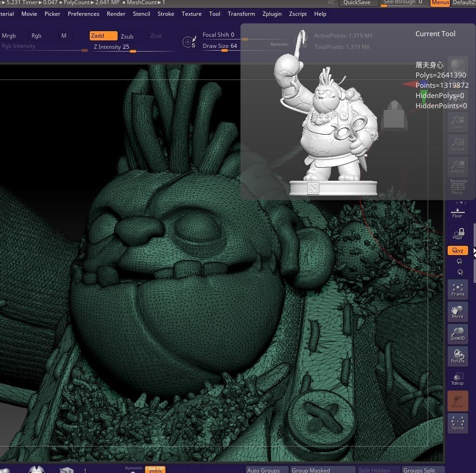This screenshot has width=476, height=473.
Task: Click the Points=1319872 text
Action: [x=442, y=85]
